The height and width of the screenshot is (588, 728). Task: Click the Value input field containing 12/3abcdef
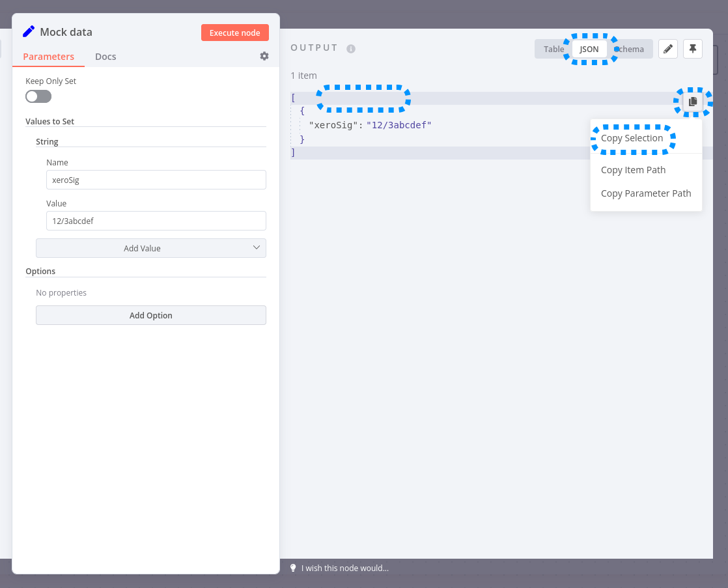(x=156, y=221)
